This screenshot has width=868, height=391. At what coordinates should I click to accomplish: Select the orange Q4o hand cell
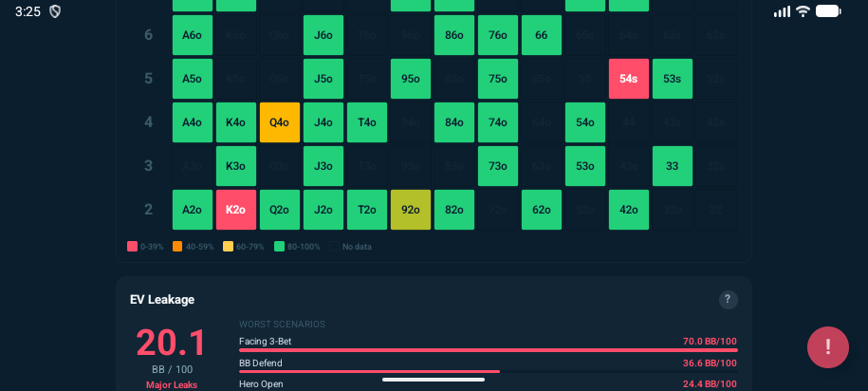click(280, 122)
